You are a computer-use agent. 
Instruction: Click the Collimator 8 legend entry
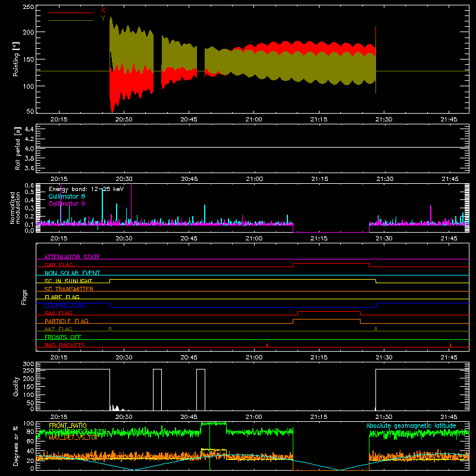(x=67, y=196)
